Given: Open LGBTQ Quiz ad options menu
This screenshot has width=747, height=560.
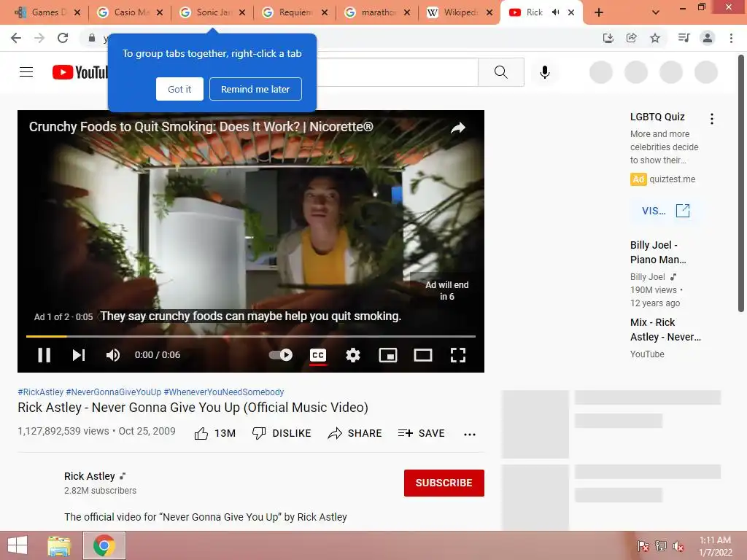Looking at the screenshot, I should click(x=712, y=119).
